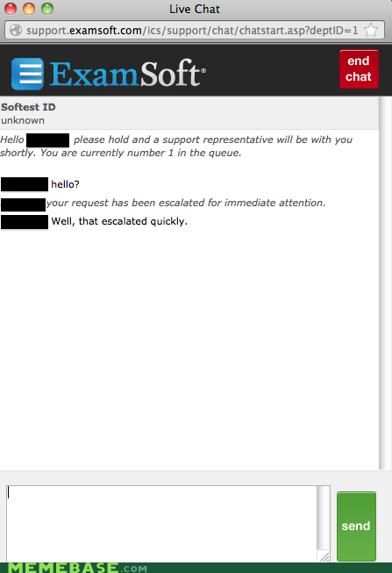392x573 pixels.
Task: Click the ExamSoft blue logo icon
Action: pyautogui.click(x=28, y=74)
